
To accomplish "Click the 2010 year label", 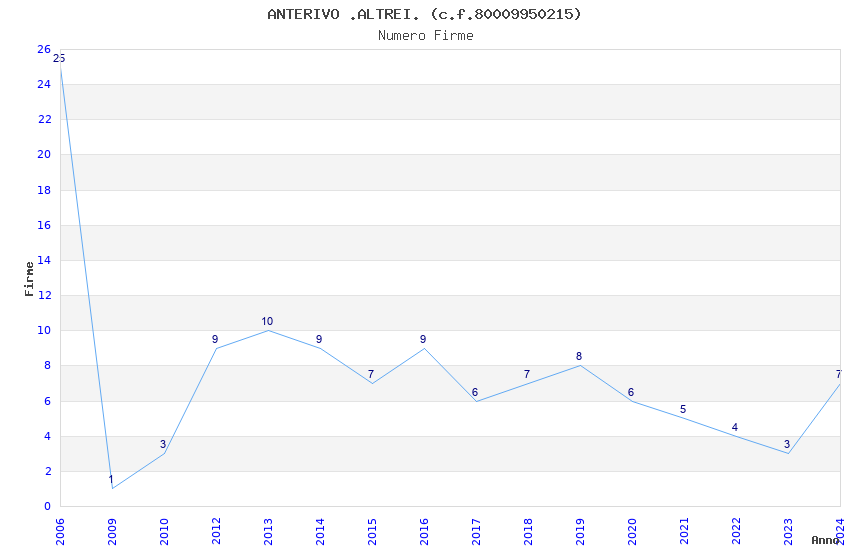I will click(164, 532).
